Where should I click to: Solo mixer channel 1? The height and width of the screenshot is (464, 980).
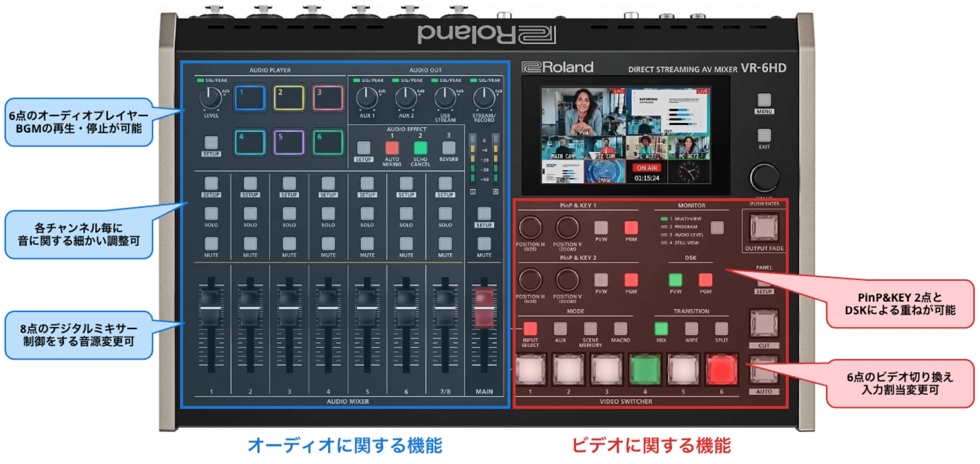[x=211, y=214]
